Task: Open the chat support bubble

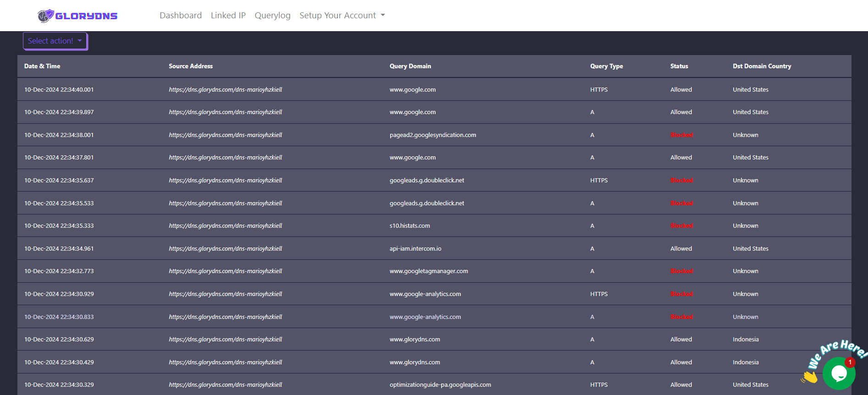Action: 839,373
